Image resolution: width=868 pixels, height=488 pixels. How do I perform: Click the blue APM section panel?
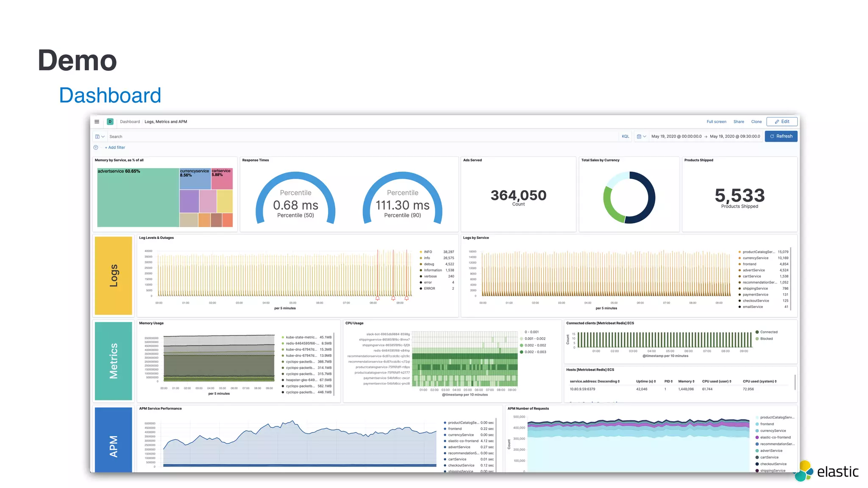click(x=114, y=440)
